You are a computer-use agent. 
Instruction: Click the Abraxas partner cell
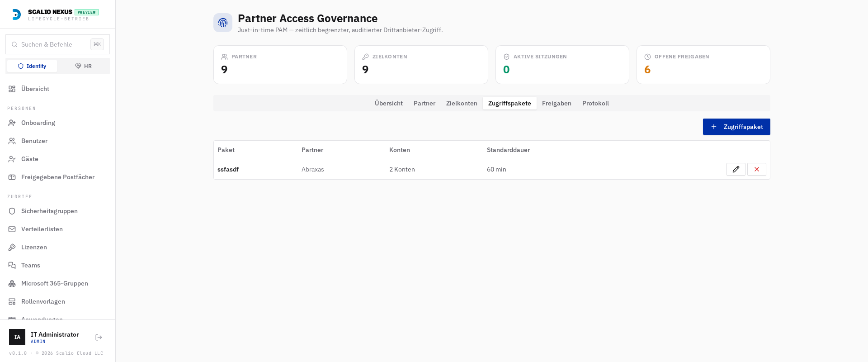click(x=313, y=169)
